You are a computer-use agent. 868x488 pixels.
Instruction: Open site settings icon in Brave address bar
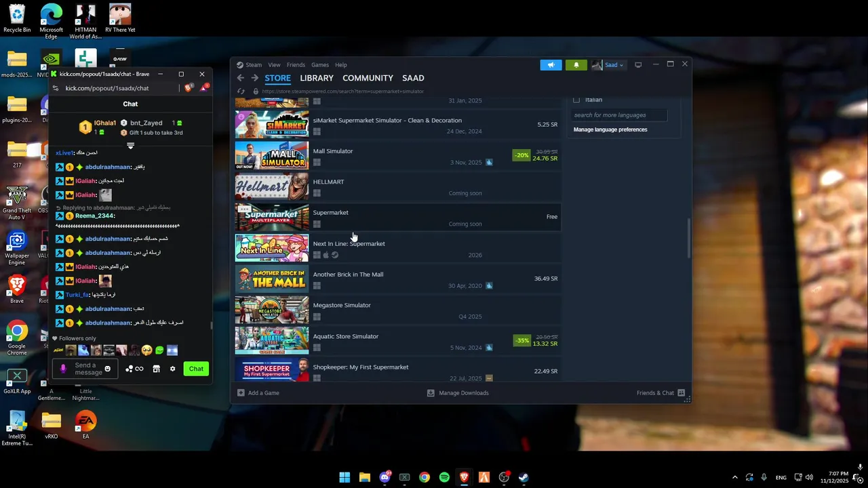pos(56,88)
